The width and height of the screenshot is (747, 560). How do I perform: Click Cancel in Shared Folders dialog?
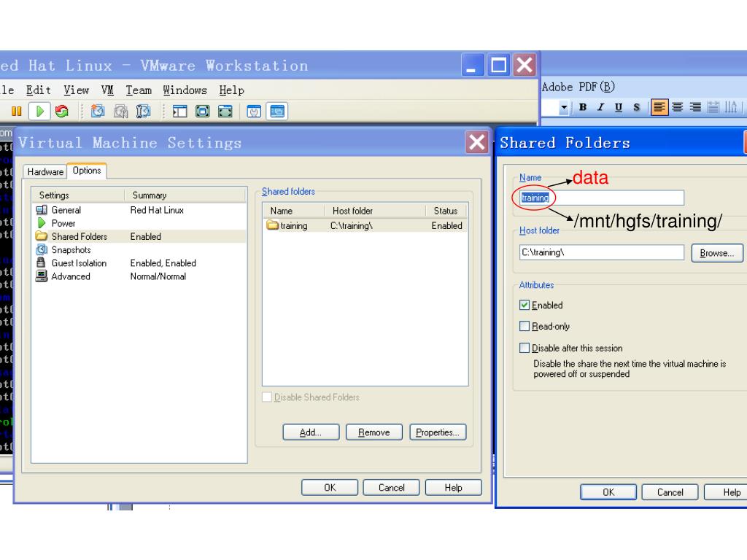pos(670,492)
